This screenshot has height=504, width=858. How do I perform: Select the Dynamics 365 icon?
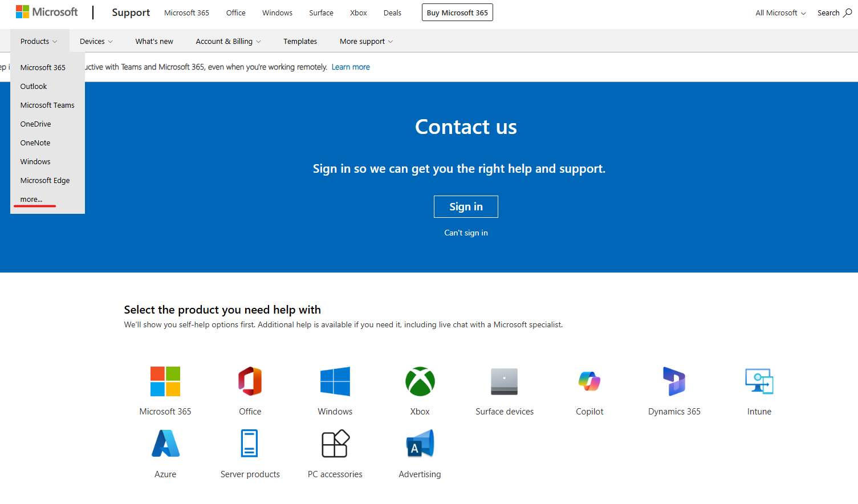pyautogui.click(x=674, y=381)
